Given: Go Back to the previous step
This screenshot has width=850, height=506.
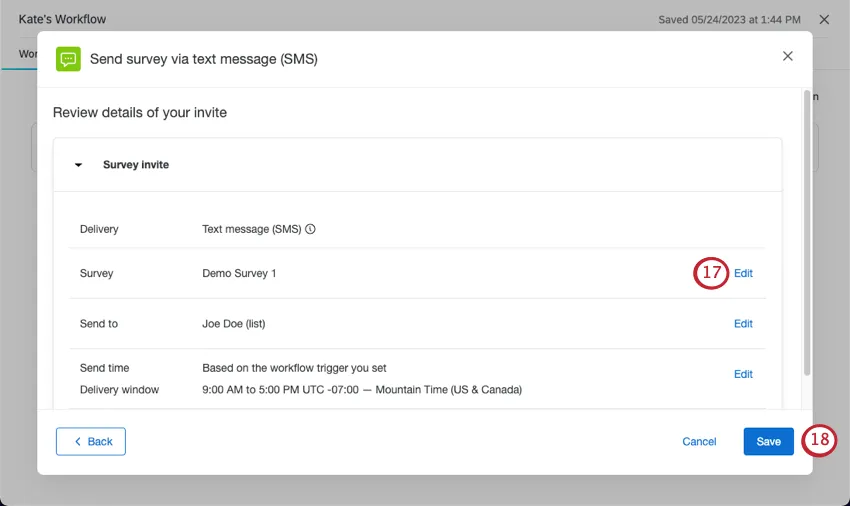Looking at the screenshot, I should pos(91,441).
